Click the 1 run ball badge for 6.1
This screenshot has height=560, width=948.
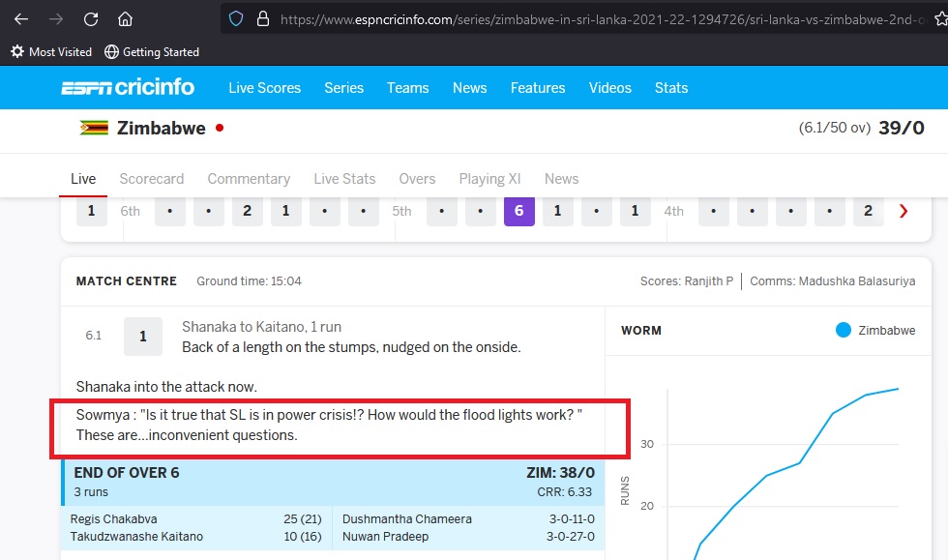pyautogui.click(x=143, y=337)
